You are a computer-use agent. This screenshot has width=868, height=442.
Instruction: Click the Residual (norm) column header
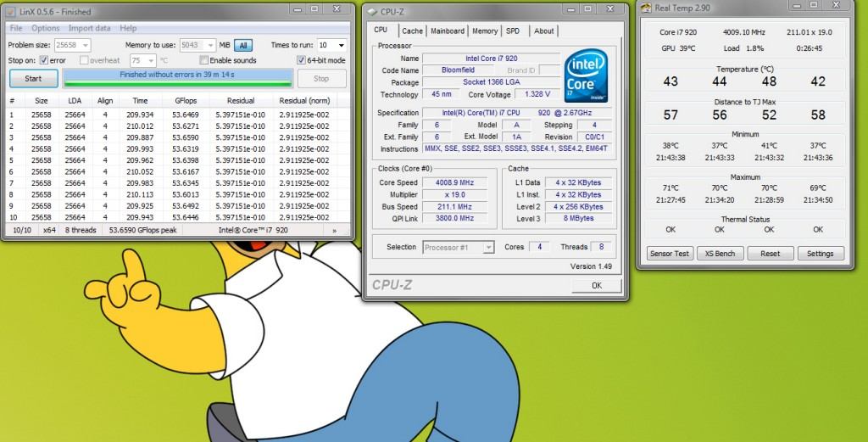[x=304, y=101]
